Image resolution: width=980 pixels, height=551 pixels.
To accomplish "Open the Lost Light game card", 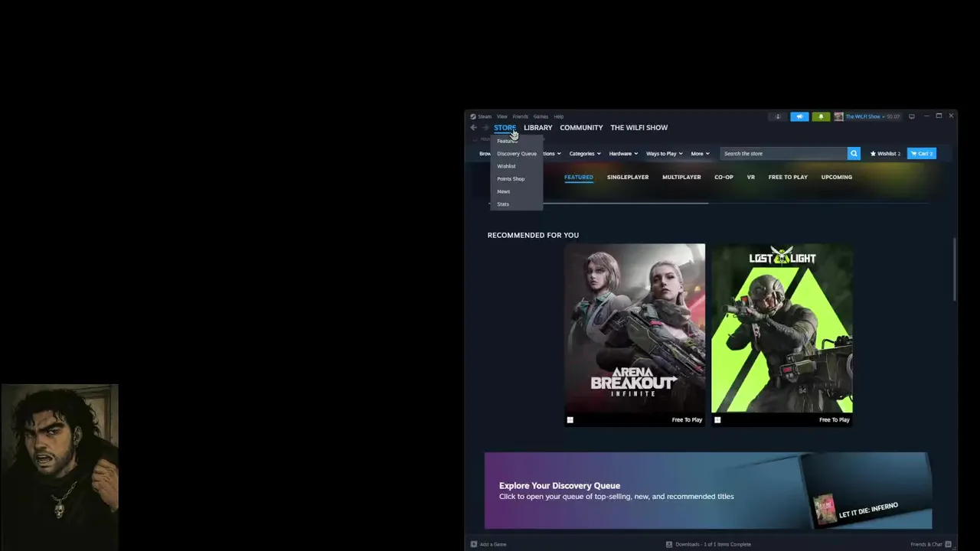I will pyautogui.click(x=782, y=335).
